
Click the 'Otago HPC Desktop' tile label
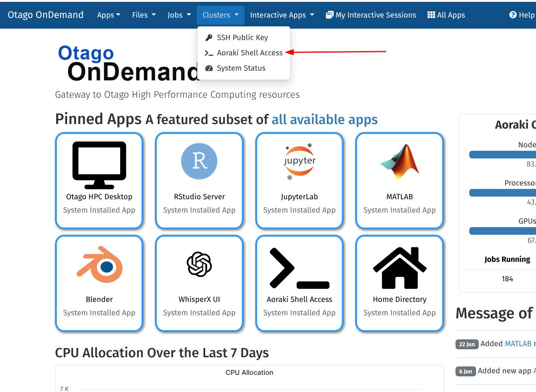pos(99,197)
